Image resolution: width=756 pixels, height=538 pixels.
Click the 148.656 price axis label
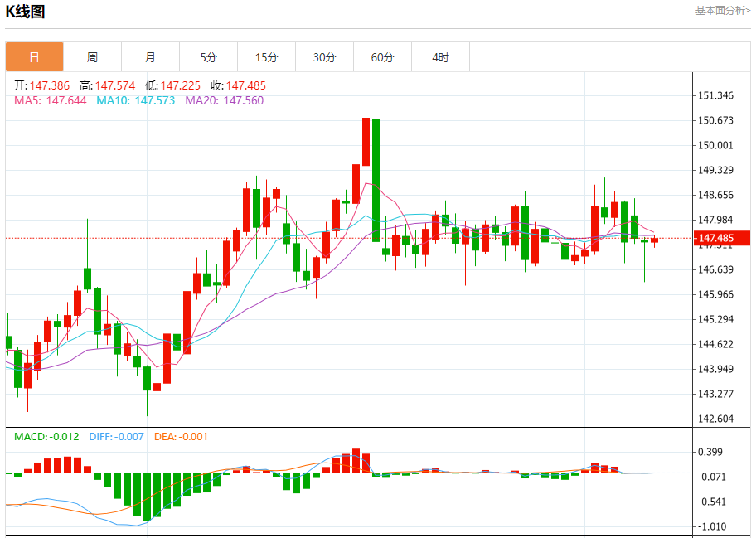(716, 196)
